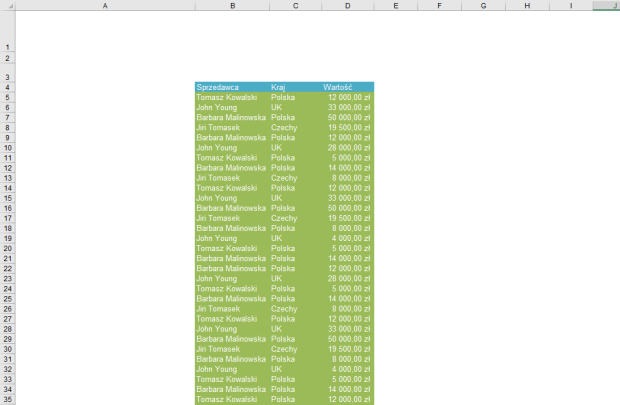Click cell B6 with John Young
Screen dimensions: 620x405
pyautogui.click(x=232, y=107)
